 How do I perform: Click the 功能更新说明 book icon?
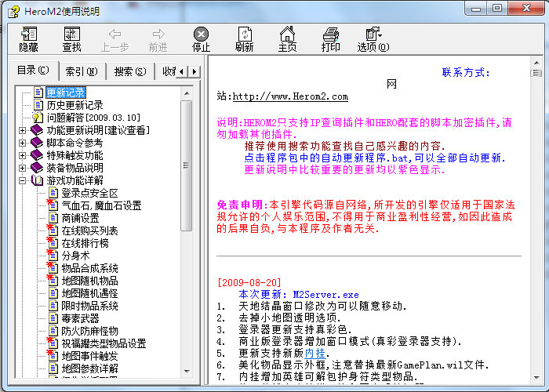click(37, 130)
